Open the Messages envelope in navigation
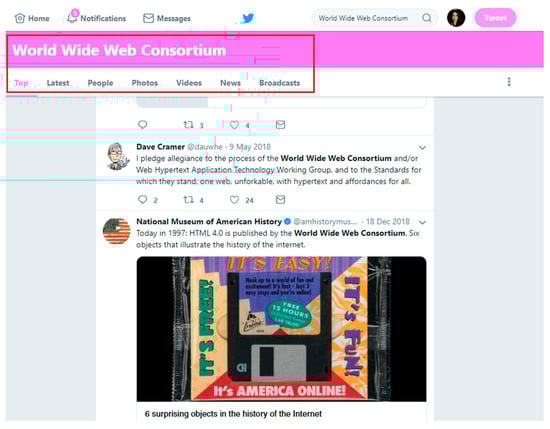Screen dimensions: 550x429 tap(148, 18)
